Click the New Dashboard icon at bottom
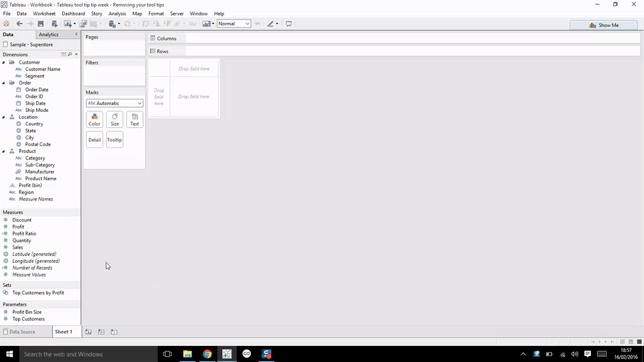The height and width of the screenshot is (362, 644). click(101, 332)
